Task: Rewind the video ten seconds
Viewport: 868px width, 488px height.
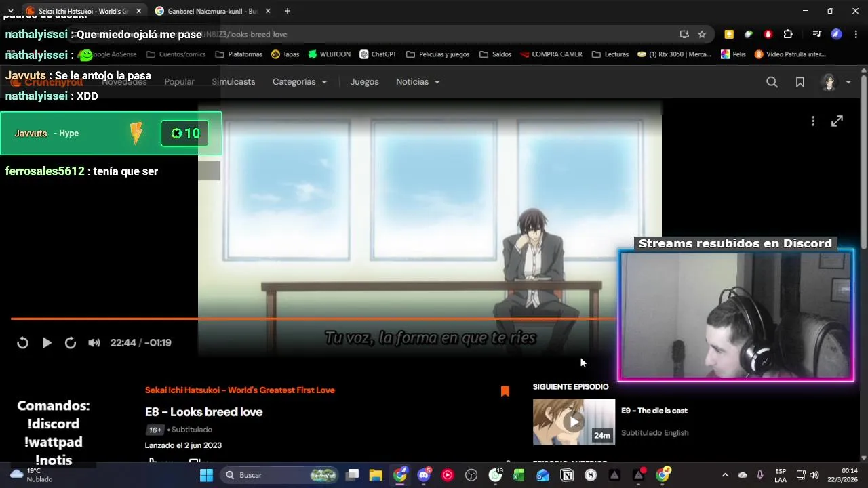Action: (x=22, y=343)
